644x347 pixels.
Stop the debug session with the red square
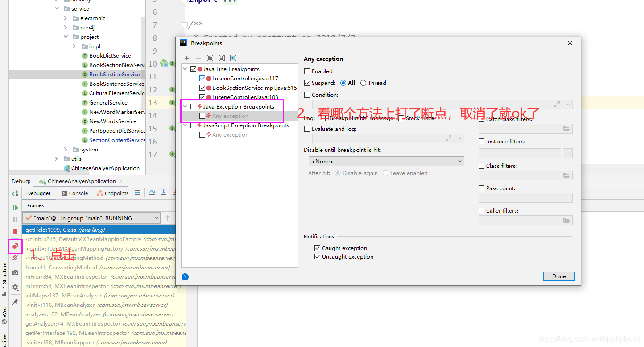(x=15, y=231)
